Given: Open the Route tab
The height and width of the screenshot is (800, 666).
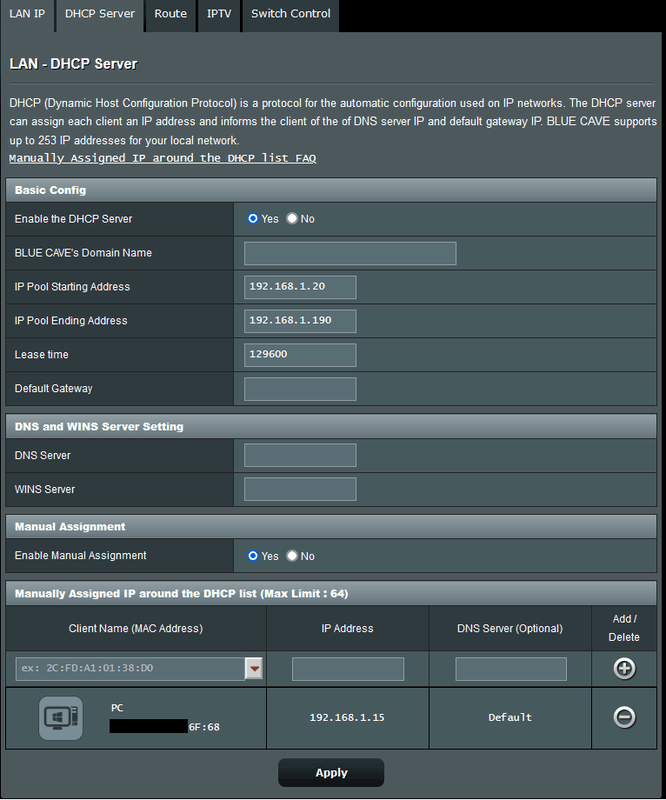Looking at the screenshot, I should pyautogui.click(x=170, y=14).
